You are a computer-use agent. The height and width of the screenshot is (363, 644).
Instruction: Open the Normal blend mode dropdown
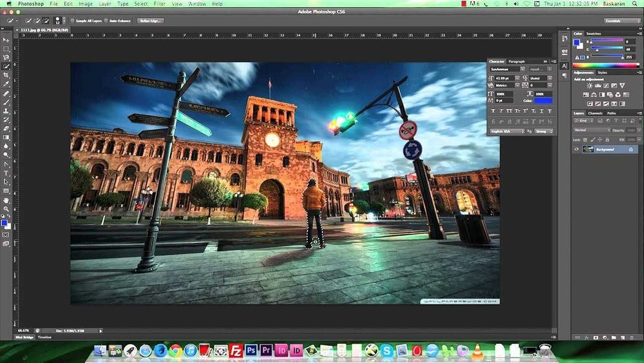click(x=591, y=130)
